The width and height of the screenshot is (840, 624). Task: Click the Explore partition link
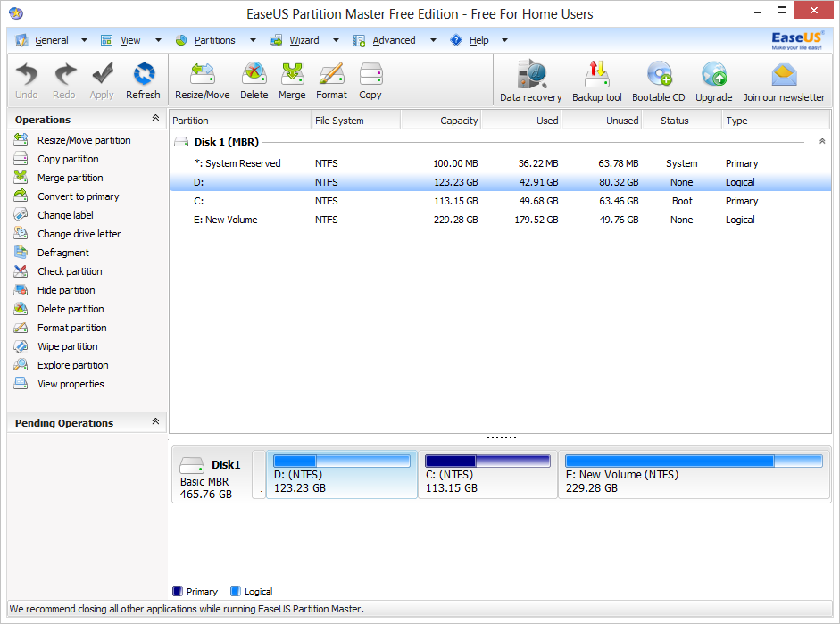coord(73,365)
